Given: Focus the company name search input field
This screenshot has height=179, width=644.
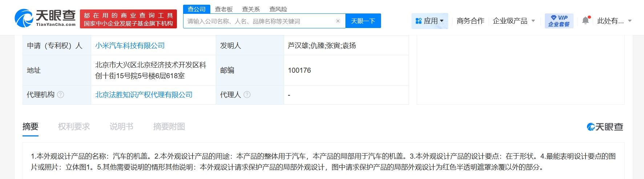Looking at the screenshot, I should pos(258,21).
